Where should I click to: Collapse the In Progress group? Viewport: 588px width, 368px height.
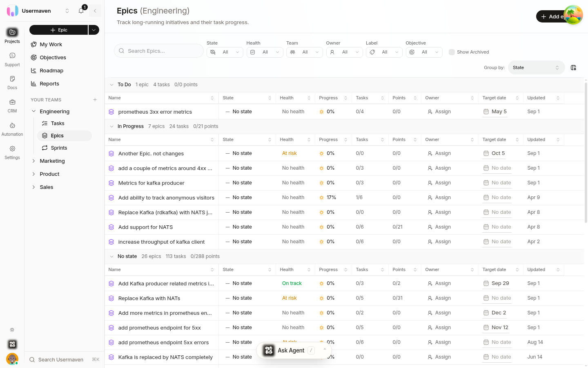click(111, 126)
